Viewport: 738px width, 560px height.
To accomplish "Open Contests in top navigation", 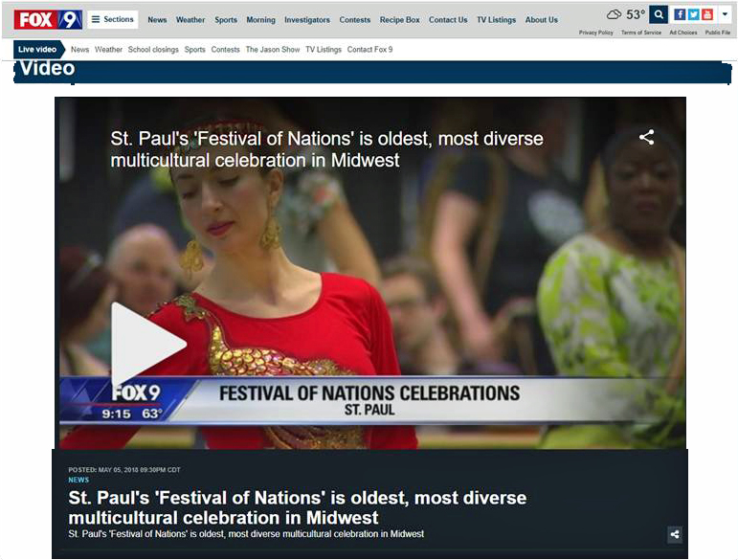I will click(x=355, y=20).
